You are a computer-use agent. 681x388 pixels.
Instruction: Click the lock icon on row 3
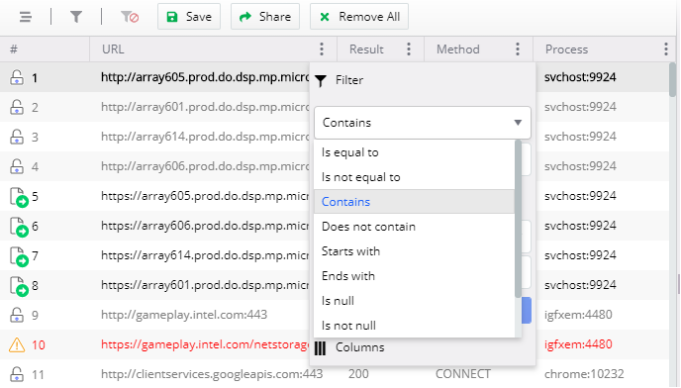(x=17, y=137)
